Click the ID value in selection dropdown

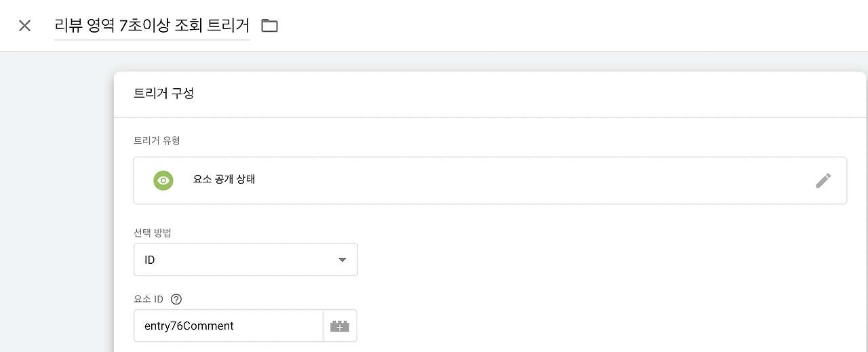(x=150, y=260)
